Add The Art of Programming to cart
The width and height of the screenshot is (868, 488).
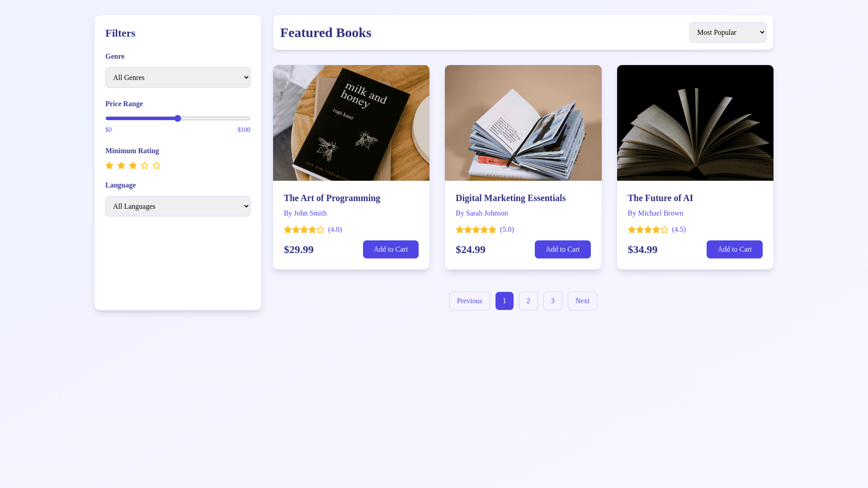click(391, 249)
